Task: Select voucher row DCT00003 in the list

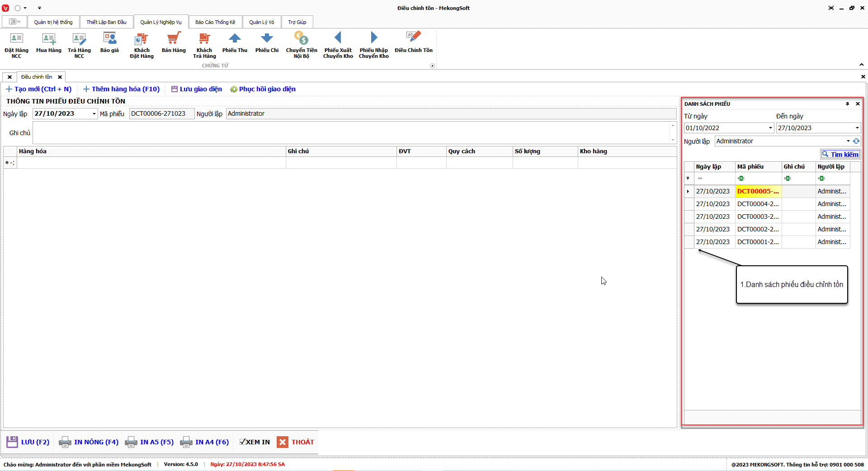Action: 767,217
